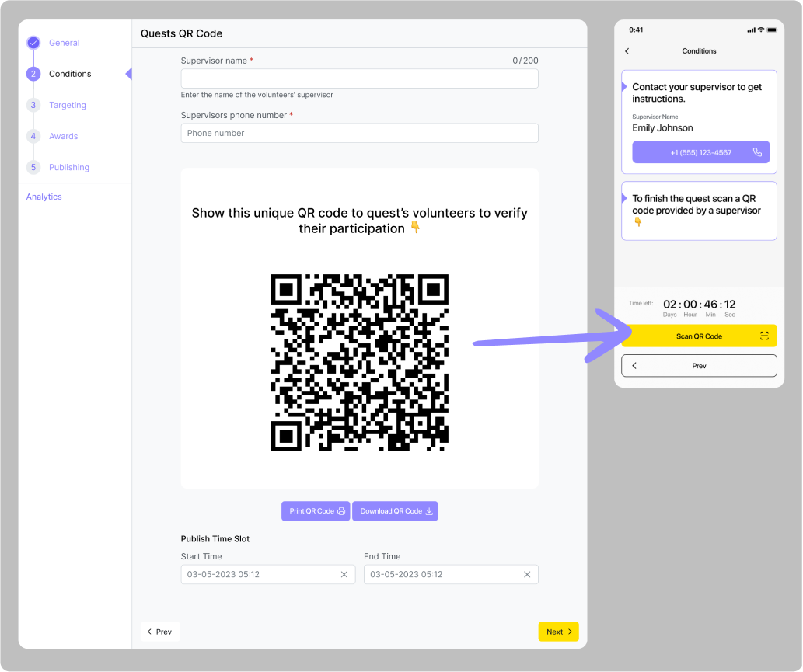Open the Analytics link in sidebar

44,197
